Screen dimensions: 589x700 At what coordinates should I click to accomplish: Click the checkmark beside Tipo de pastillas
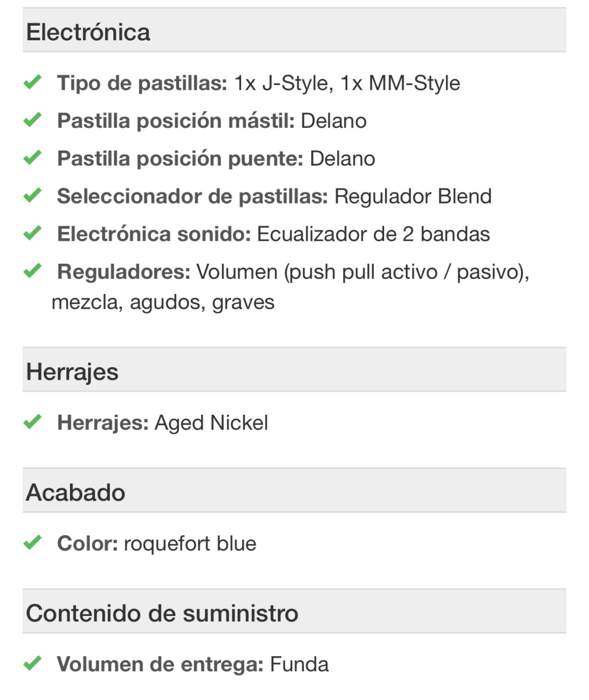pos(32,82)
